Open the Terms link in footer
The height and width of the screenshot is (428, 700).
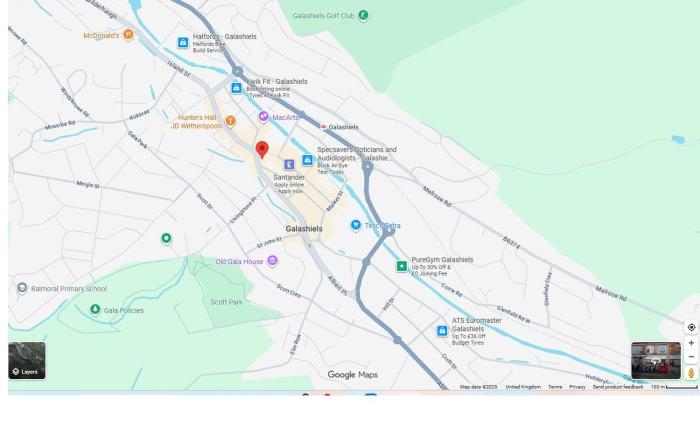point(555,387)
